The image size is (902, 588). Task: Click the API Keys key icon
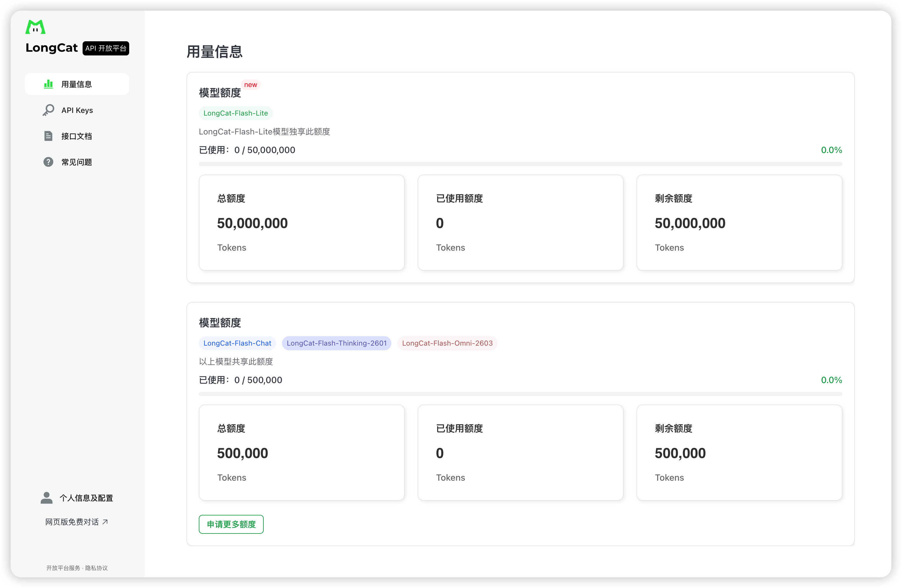click(x=48, y=110)
